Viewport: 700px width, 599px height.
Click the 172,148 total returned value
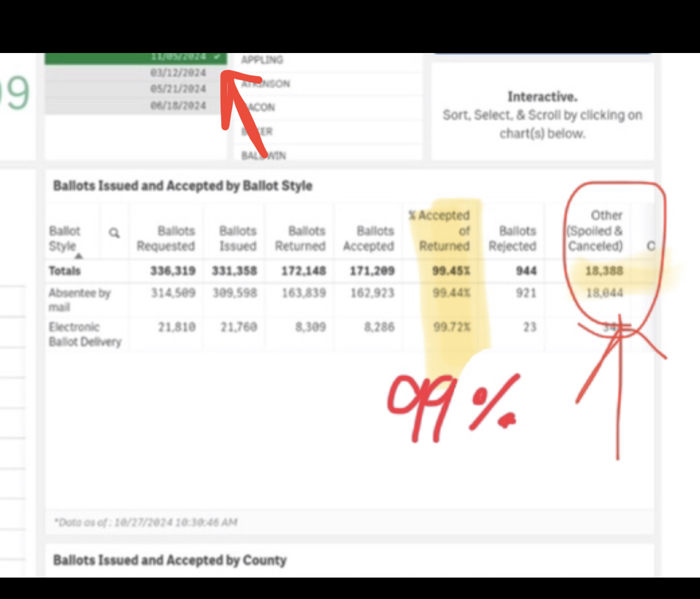pos(304,271)
